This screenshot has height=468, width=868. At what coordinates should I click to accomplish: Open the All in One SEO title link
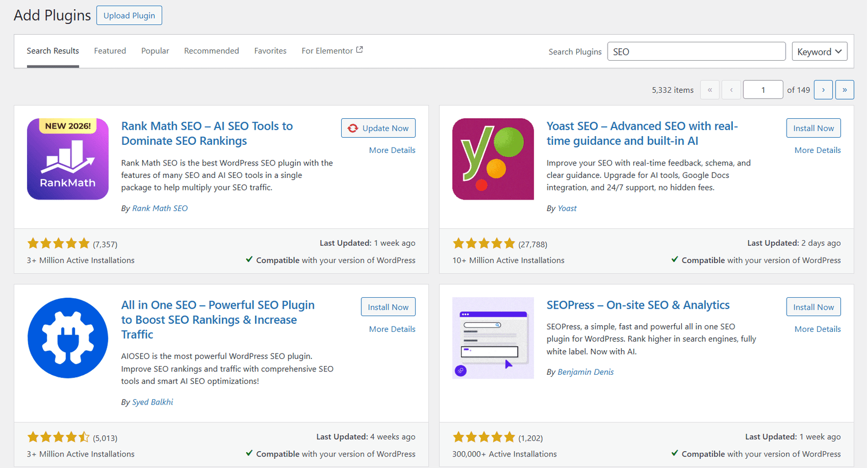click(218, 320)
